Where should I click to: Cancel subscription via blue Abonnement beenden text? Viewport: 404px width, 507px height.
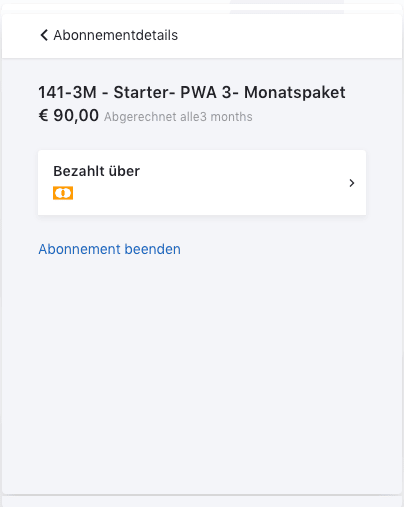109,249
